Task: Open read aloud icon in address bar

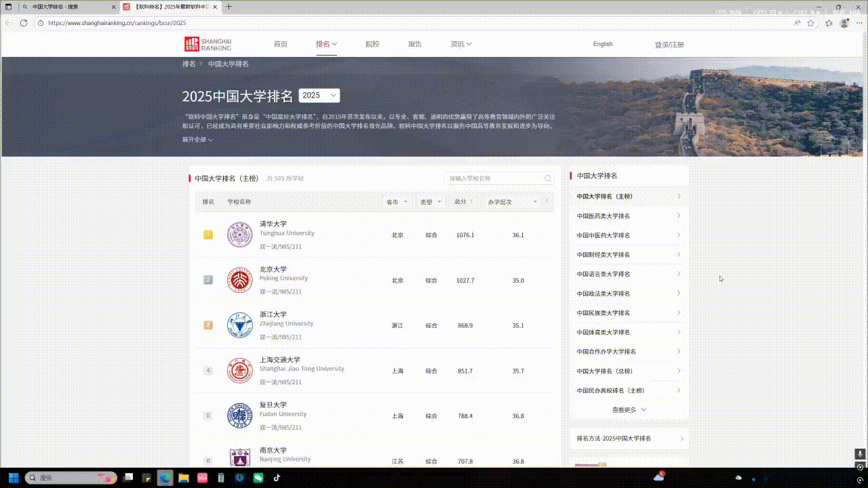Action: coord(797,22)
